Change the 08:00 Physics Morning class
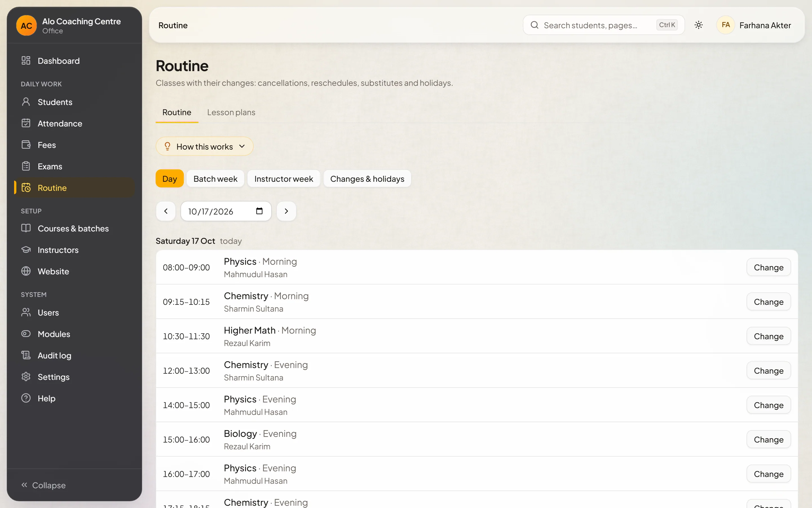Image resolution: width=812 pixels, height=508 pixels. (x=768, y=268)
